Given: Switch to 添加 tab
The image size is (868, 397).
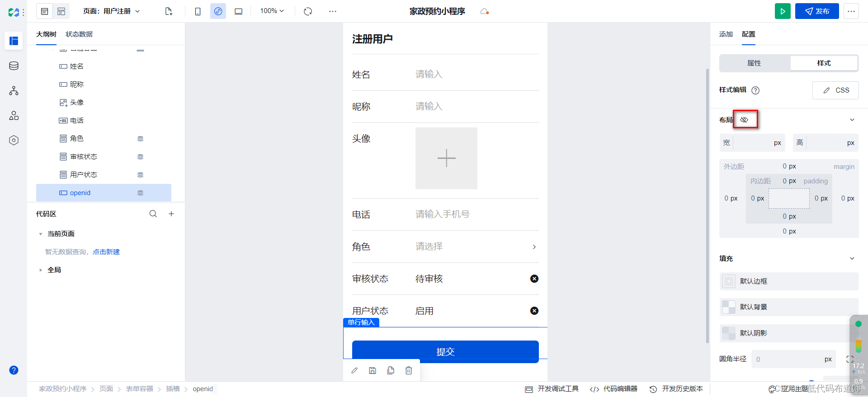Looking at the screenshot, I should coord(726,34).
